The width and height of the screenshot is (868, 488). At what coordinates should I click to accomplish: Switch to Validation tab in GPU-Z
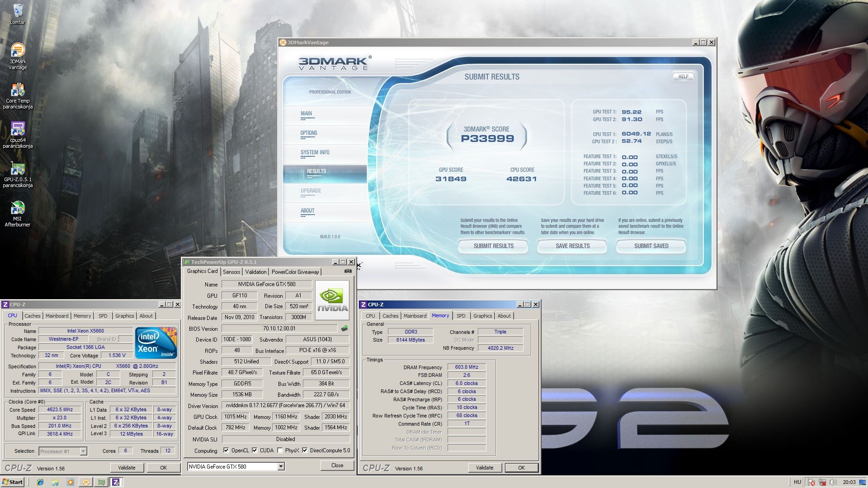(256, 272)
